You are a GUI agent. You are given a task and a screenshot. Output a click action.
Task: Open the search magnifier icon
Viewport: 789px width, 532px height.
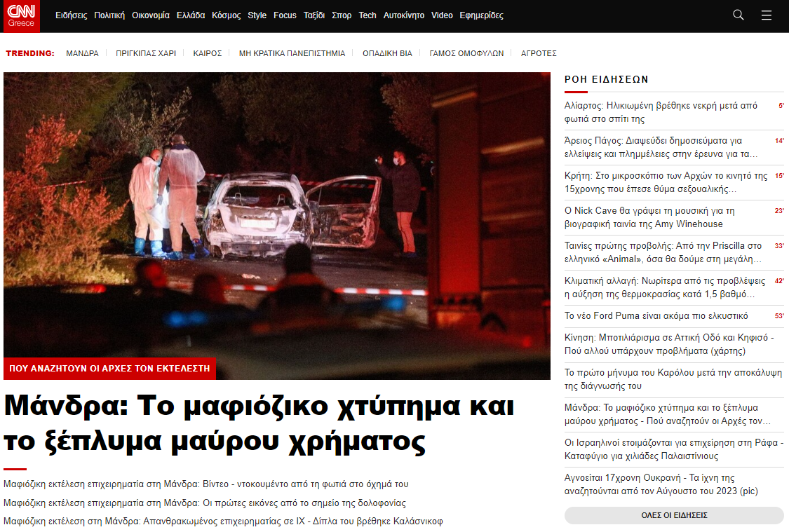tap(739, 15)
